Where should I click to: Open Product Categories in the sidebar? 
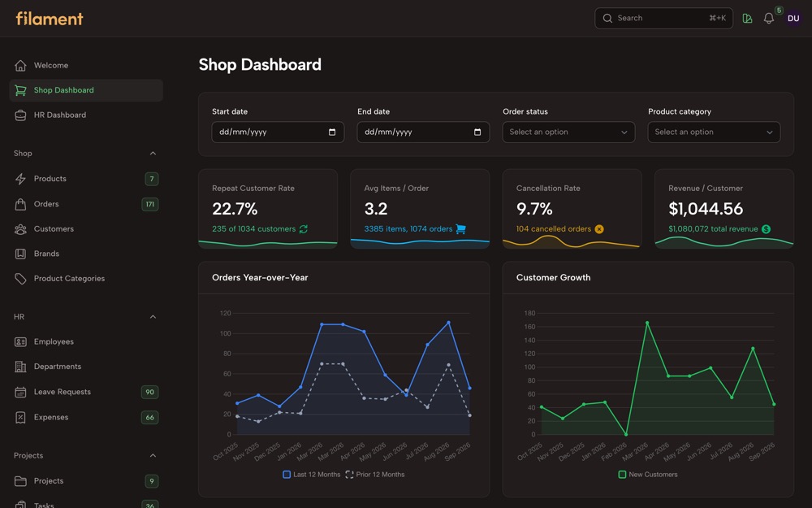click(x=86, y=279)
